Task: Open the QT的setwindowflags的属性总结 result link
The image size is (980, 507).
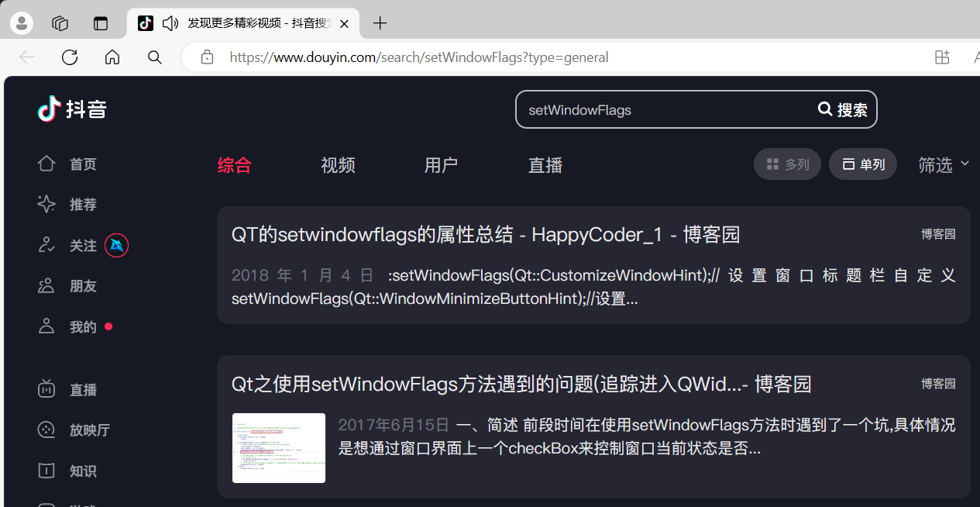Action: pyautogui.click(x=486, y=234)
